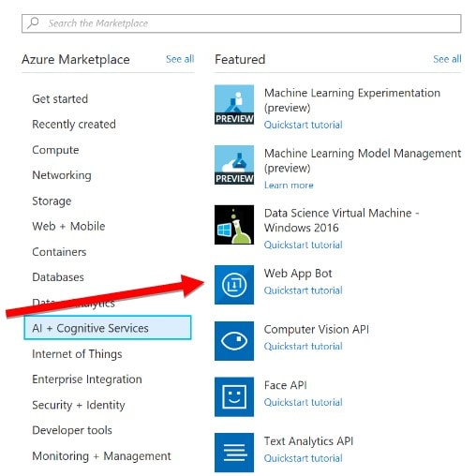This screenshot has height=476, width=476.
Task: Focus the Search the Marketplace field
Action: coord(242,23)
